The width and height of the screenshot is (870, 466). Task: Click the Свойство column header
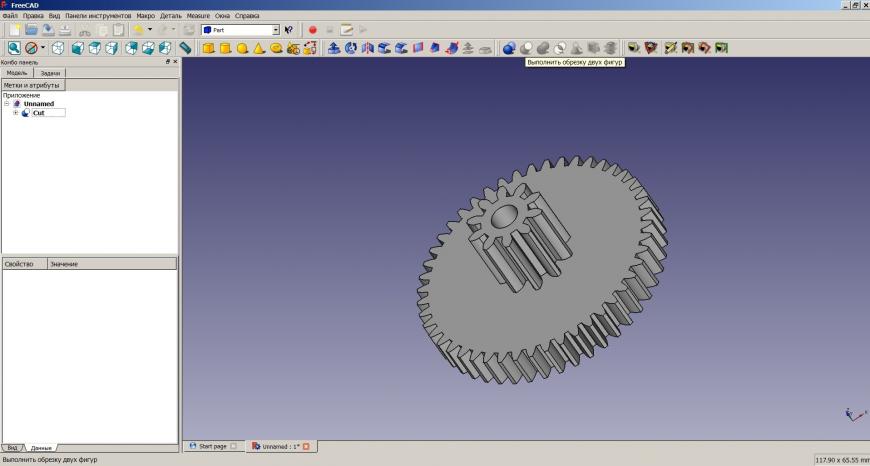(25, 264)
